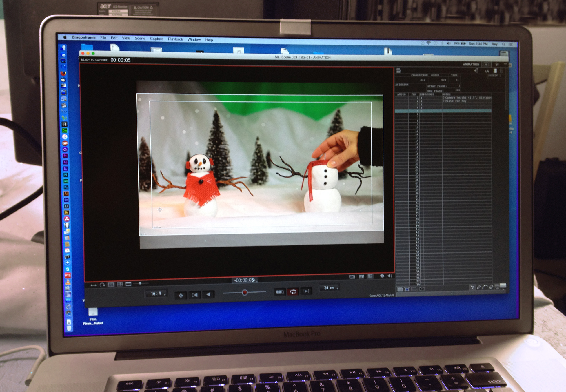
Task: Click the timecode display below the preview
Action: (245, 280)
